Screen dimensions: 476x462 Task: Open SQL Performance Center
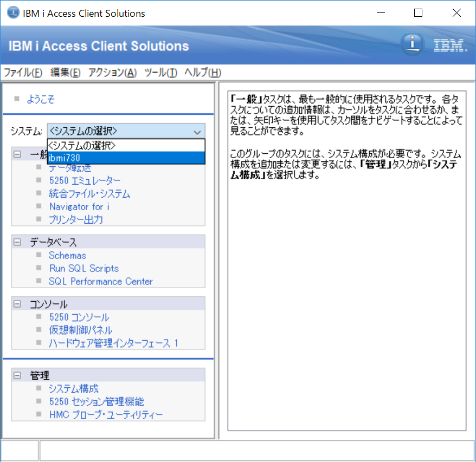(x=101, y=281)
